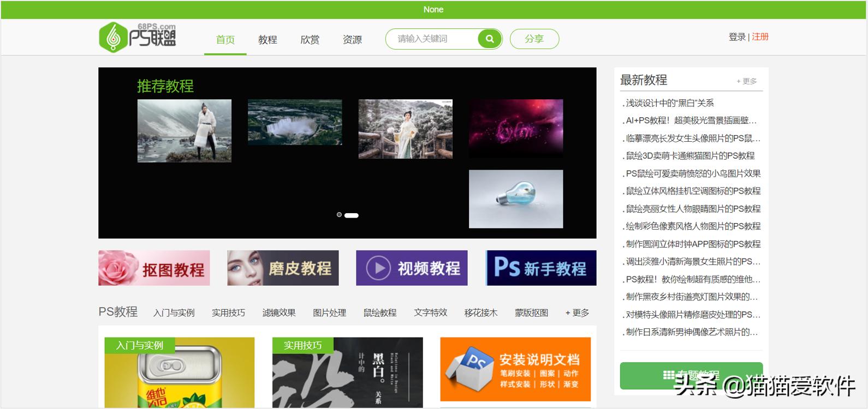Open the 视频教程 play banner
The height and width of the screenshot is (409, 868).
[412, 268]
